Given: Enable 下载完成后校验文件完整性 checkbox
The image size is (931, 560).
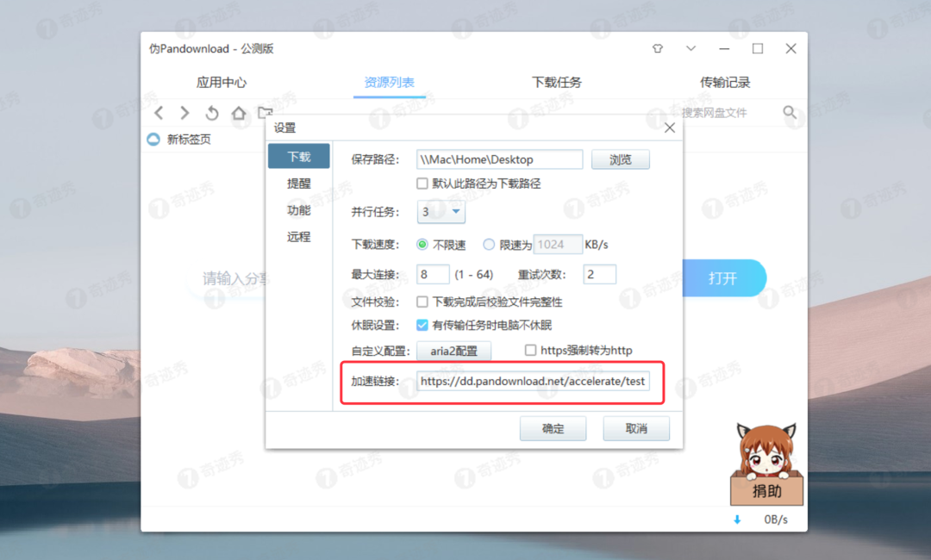Looking at the screenshot, I should (x=422, y=302).
